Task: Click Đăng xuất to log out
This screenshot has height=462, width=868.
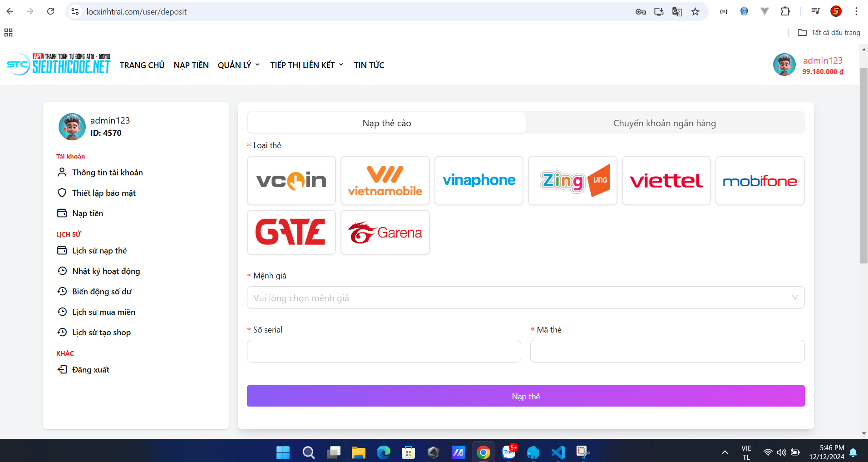Action: [90, 370]
